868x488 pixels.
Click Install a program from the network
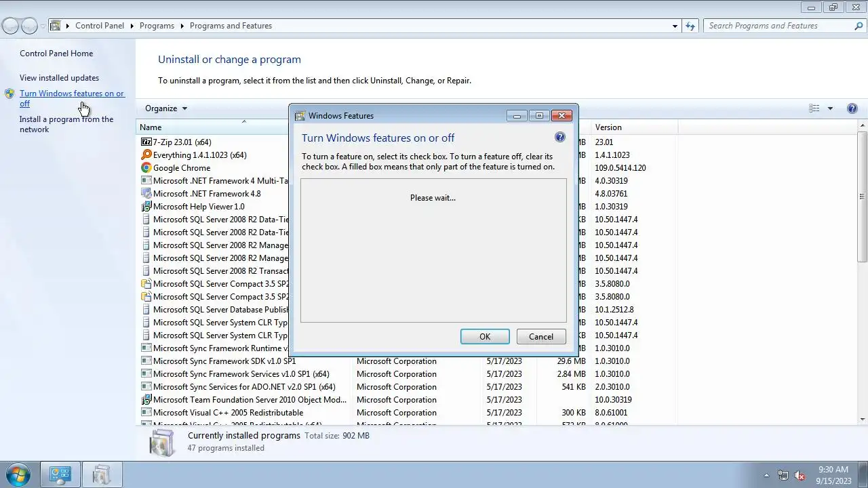click(66, 124)
